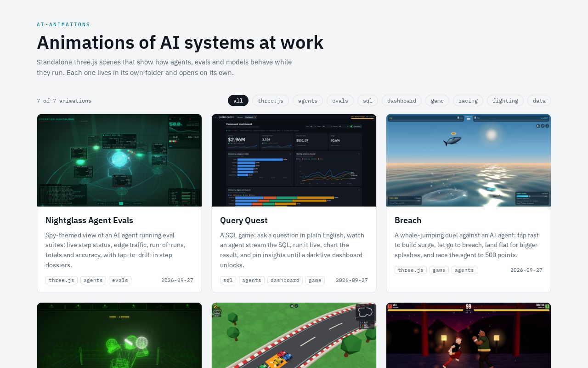Click the "7 of 7 animations" counter
Screen dimensions: 588x368
[x=64, y=101]
